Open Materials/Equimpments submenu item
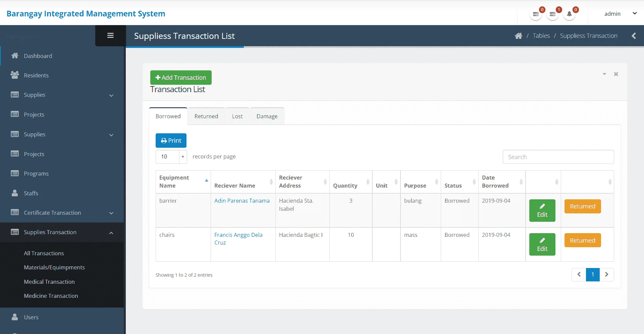 tap(54, 267)
